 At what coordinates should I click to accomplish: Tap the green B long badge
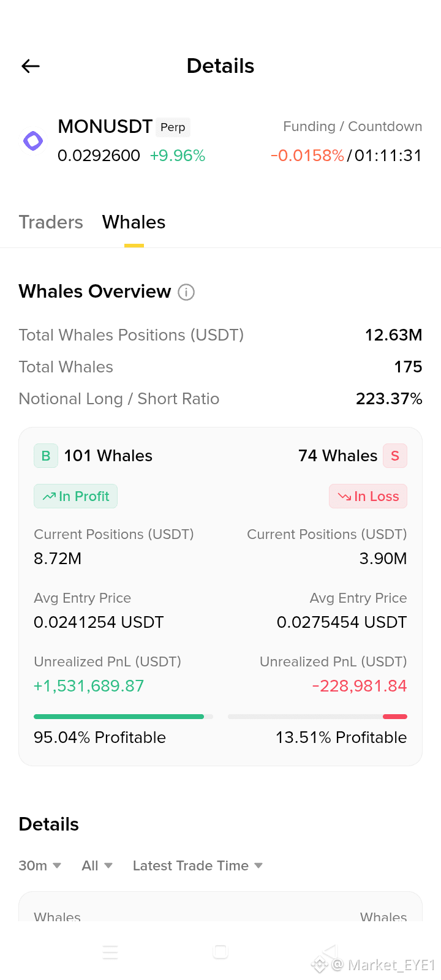(x=46, y=456)
